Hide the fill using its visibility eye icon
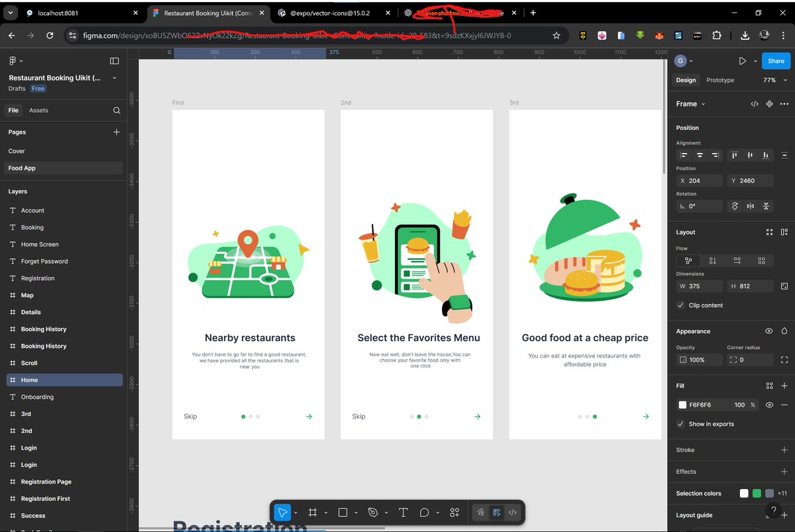Image resolution: width=795 pixels, height=532 pixels. coord(768,405)
